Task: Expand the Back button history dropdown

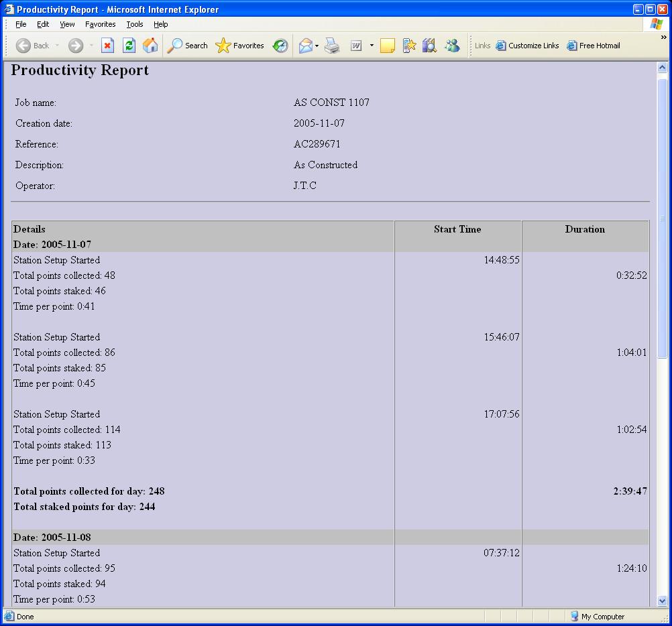Action: [x=58, y=45]
